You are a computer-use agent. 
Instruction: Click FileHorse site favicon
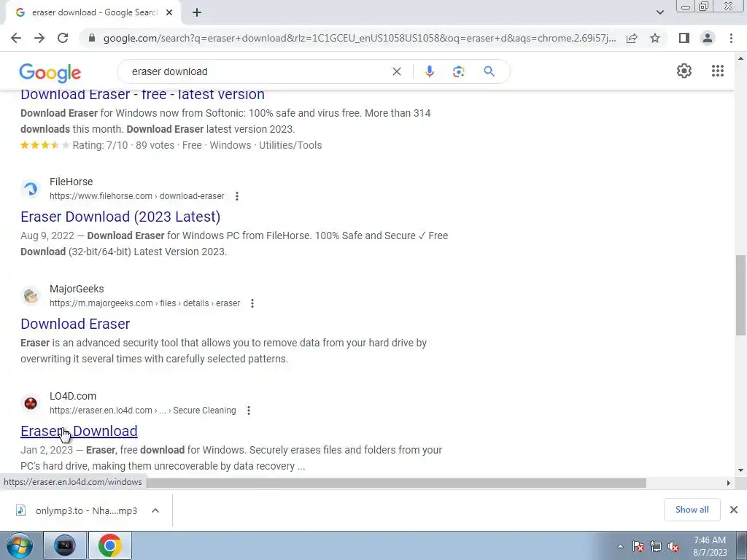pyautogui.click(x=31, y=189)
